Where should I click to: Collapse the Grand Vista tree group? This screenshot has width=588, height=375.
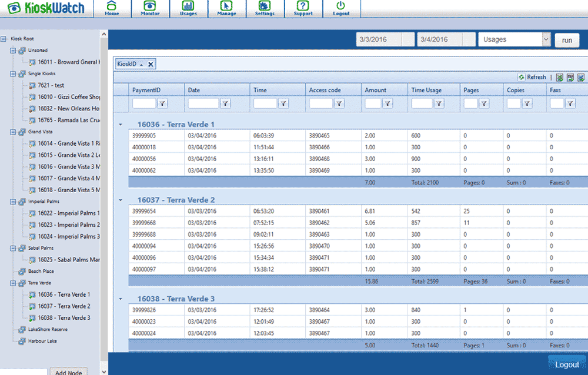click(13, 132)
